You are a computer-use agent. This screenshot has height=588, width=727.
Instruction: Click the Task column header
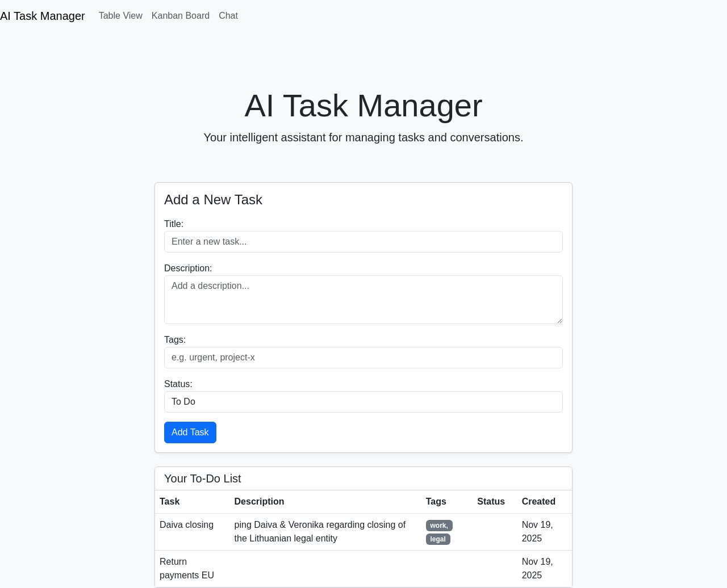point(169,502)
